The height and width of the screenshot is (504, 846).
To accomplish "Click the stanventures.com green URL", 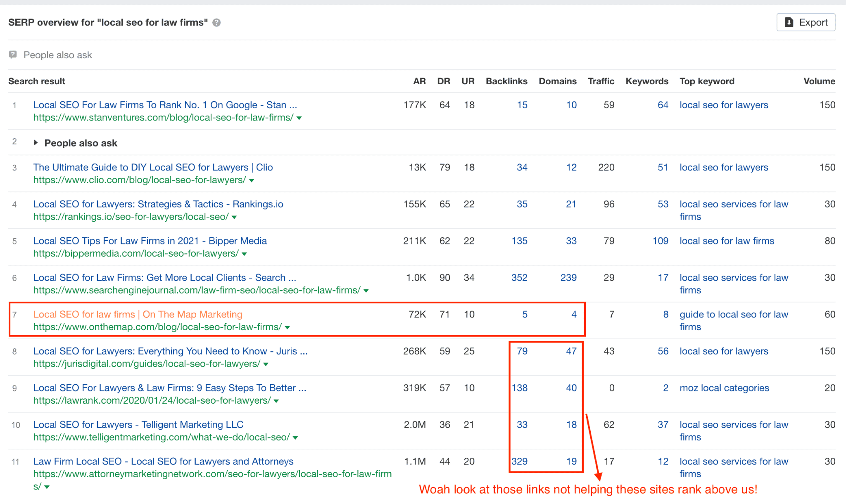I will point(164,117).
